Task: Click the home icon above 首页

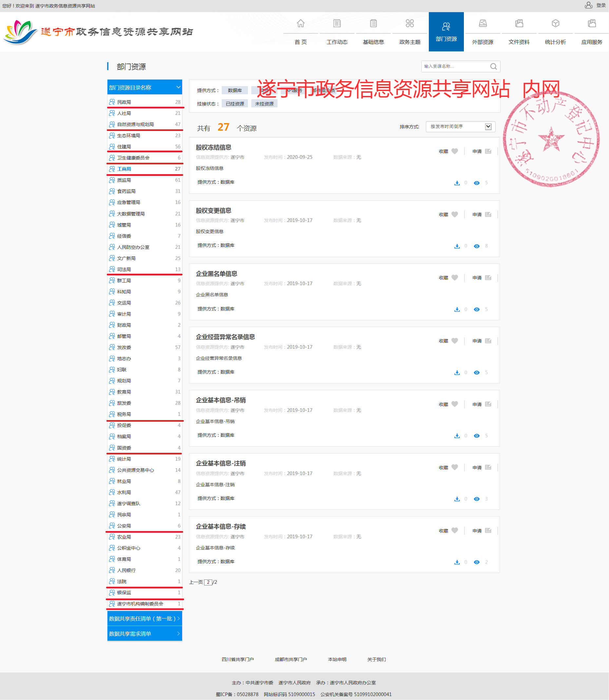Action: click(x=300, y=24)
